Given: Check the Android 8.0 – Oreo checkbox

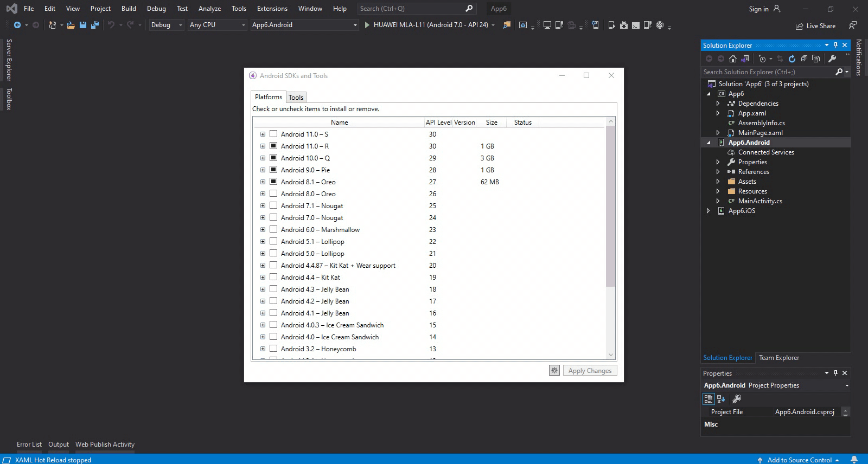Looking at the screenshot, I should [273, 194].
